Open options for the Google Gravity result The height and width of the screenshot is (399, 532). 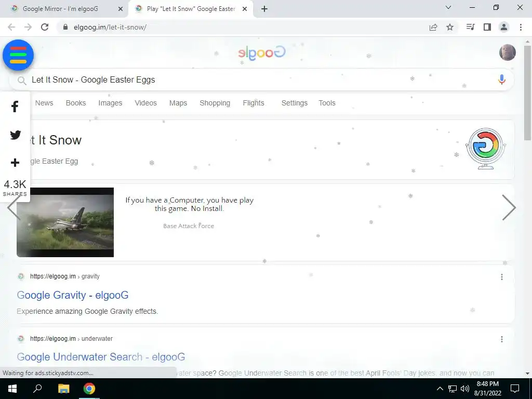501,277
